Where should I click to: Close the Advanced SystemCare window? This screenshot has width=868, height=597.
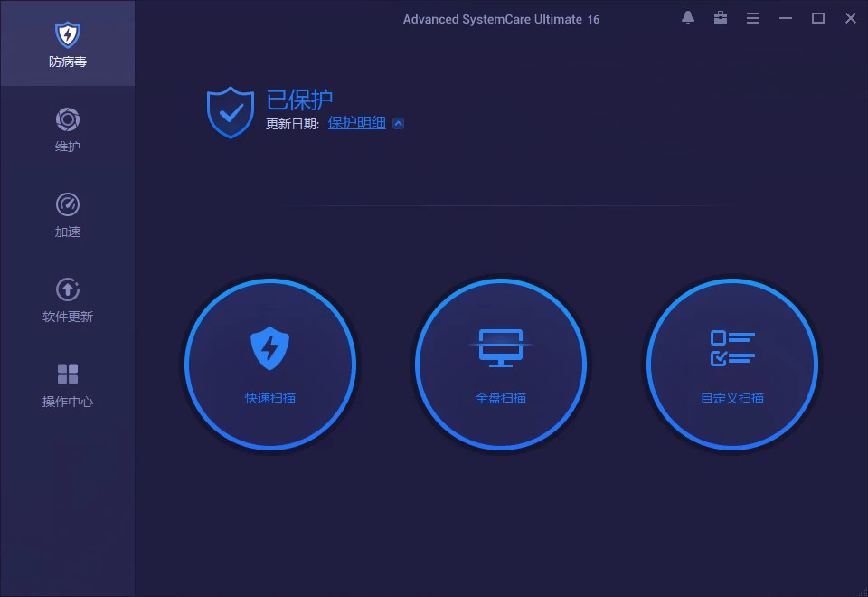[x=851, y=18]
